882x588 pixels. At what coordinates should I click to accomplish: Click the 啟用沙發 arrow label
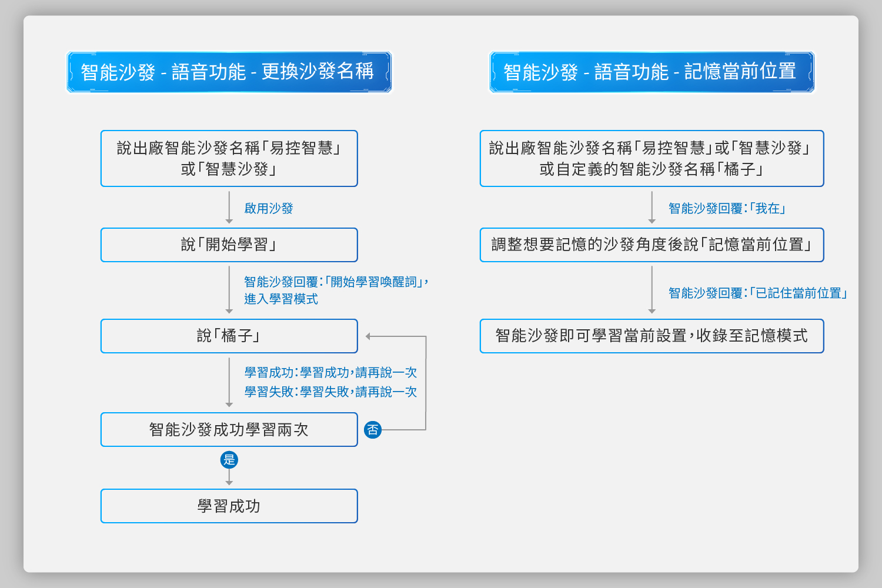pyautogui.click(x=269, y=208)
